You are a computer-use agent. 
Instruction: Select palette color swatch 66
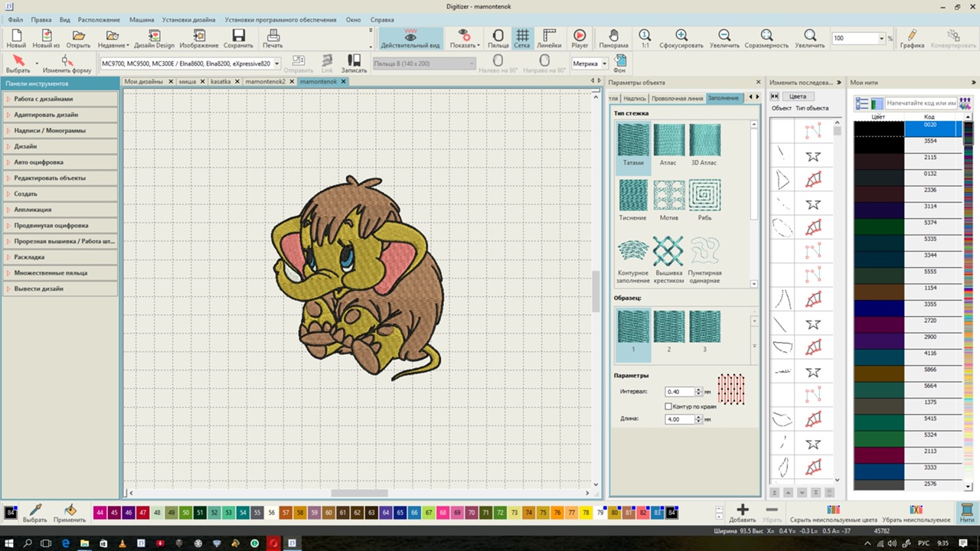[414, 512]
